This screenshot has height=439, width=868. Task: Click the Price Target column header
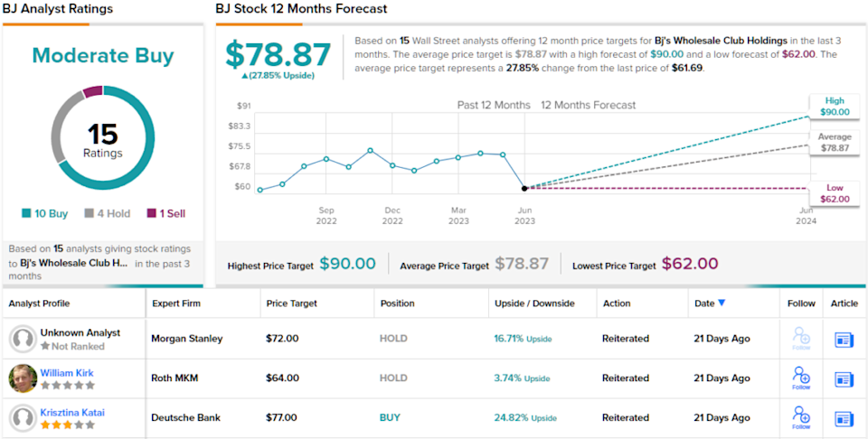point(291,304)
